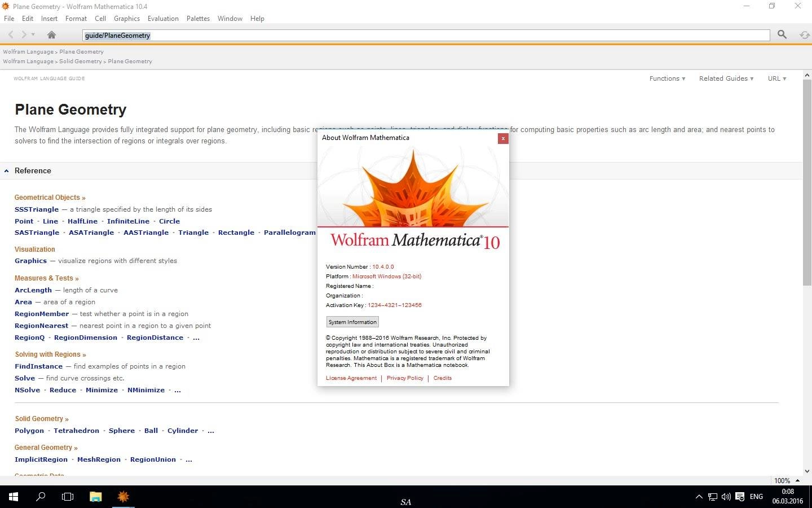Open the Circle function link
Image resolution: width=812 pixels, height=508 pixels.
[x=169, y=221]
